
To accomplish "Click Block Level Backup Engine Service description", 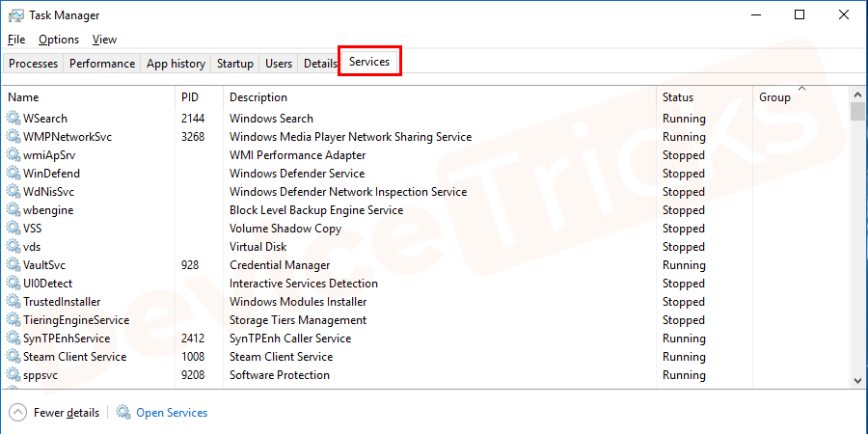I will pyautogui.click(x=316, y=210).
